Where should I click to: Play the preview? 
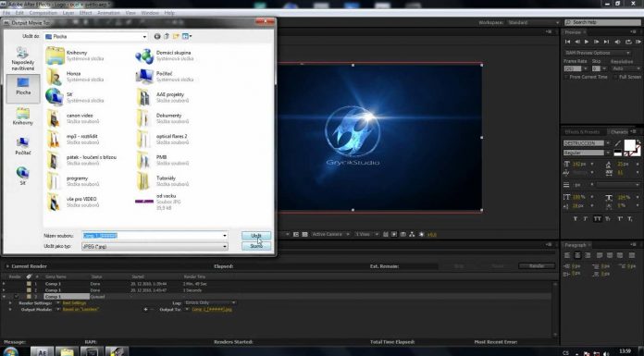point(587,42)
